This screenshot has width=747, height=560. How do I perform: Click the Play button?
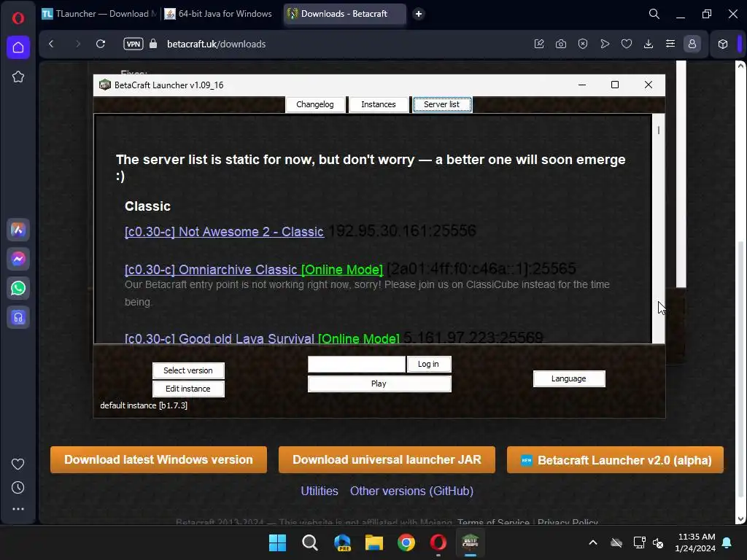click(x=379, y=384)
